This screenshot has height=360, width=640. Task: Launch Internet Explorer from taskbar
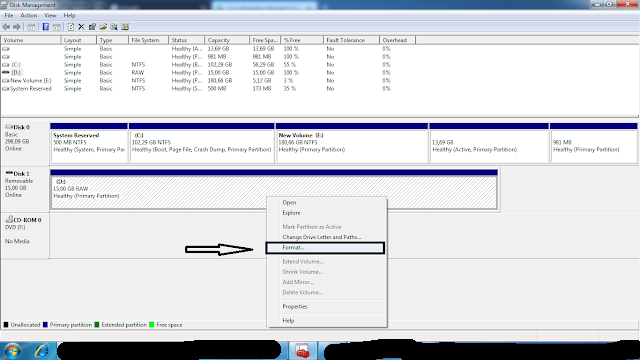(x=42, y=351)
